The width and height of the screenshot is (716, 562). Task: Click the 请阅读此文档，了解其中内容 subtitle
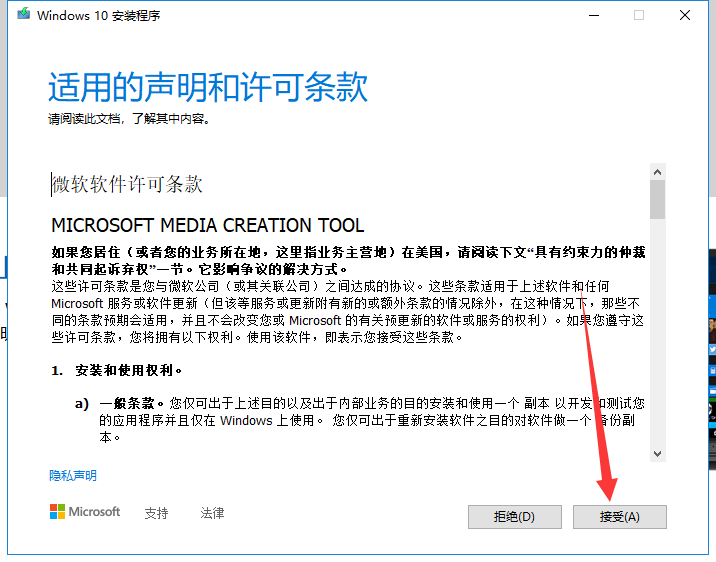pos(129,119)
